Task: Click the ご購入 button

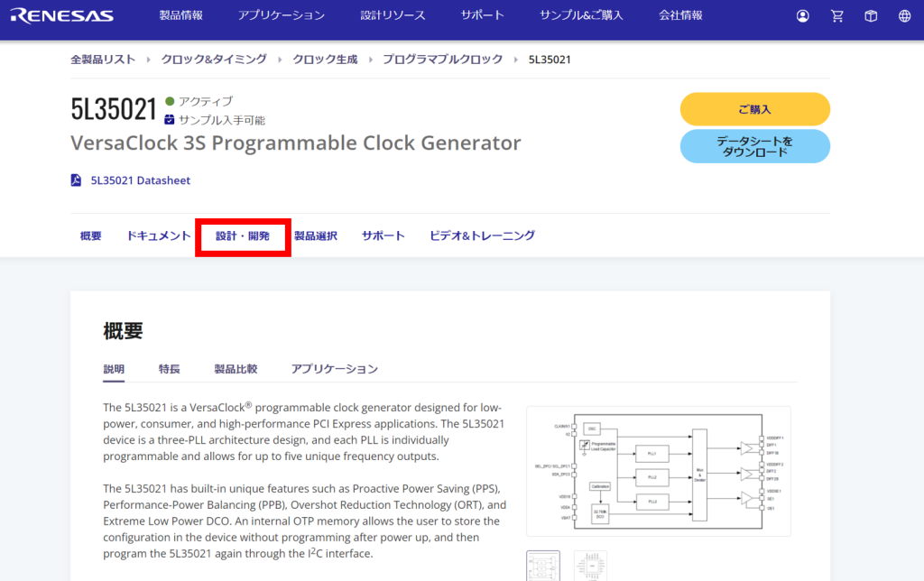Action: (x=754, y=108)
